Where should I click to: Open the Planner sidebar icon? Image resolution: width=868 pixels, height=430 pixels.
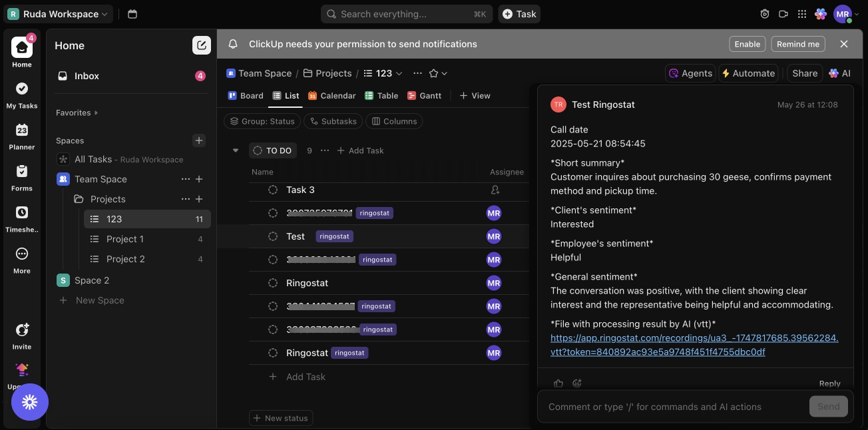point(22,135)
